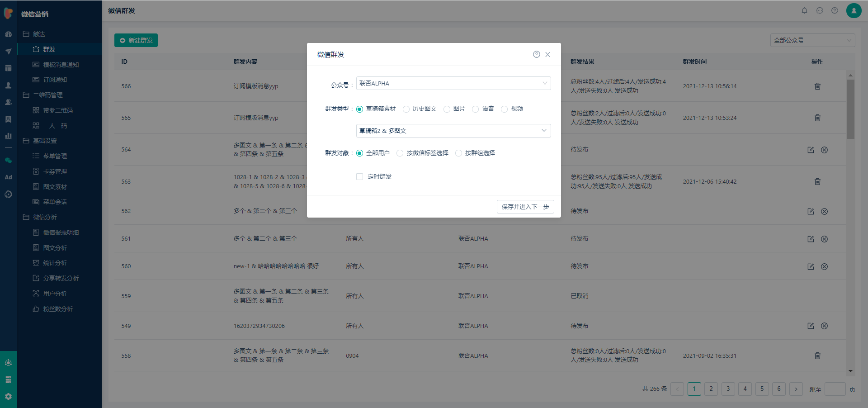Image resolution: width=868 pixels, height=408 pixels.
Task: Open the draft dropdown showing 草稿箱2 & 多图文
Action: tap(453, 131)
